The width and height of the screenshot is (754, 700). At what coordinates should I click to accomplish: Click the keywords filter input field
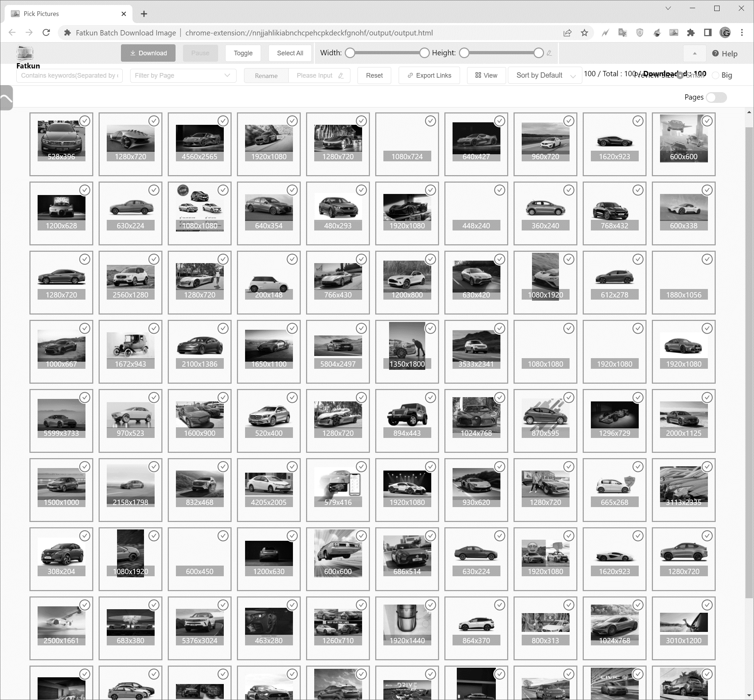[x=70, y=76]
